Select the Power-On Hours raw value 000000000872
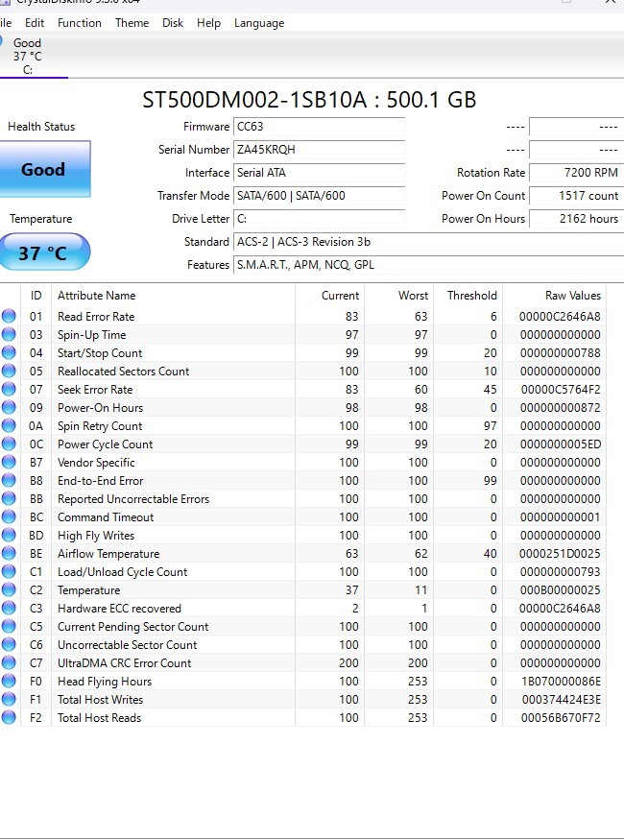 pos(561,408)
